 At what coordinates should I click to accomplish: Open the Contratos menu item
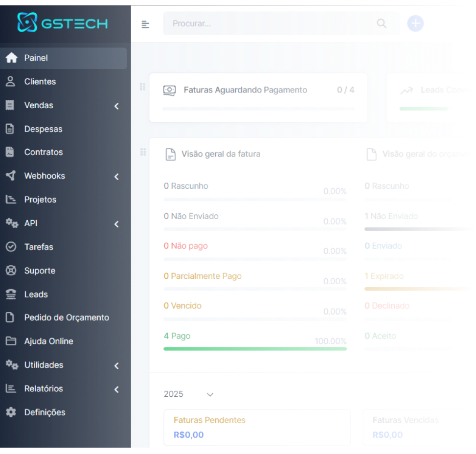point(44,152)
